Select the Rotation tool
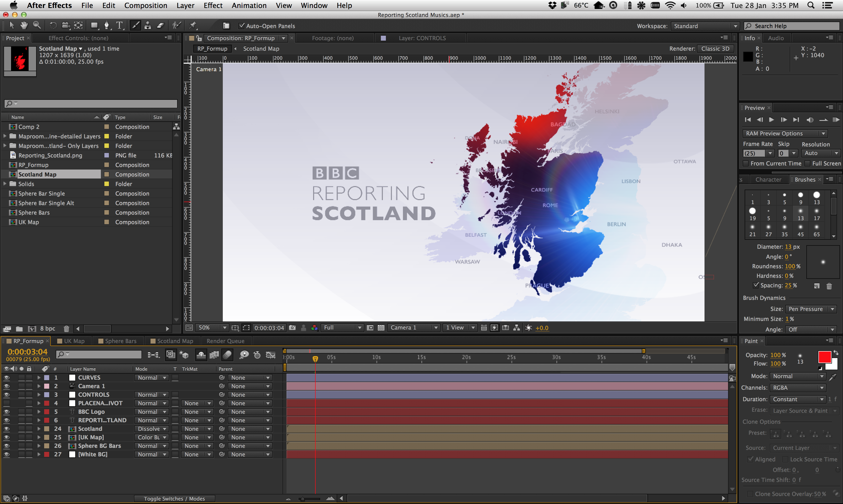Image resolution: width=843 pixels, height=504 pixels. point(53,26)
